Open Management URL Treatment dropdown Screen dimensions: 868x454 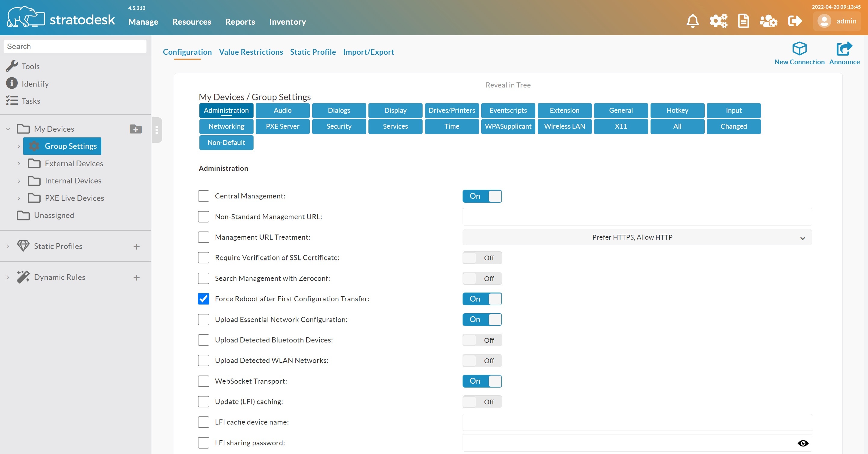tap(637, 237)
